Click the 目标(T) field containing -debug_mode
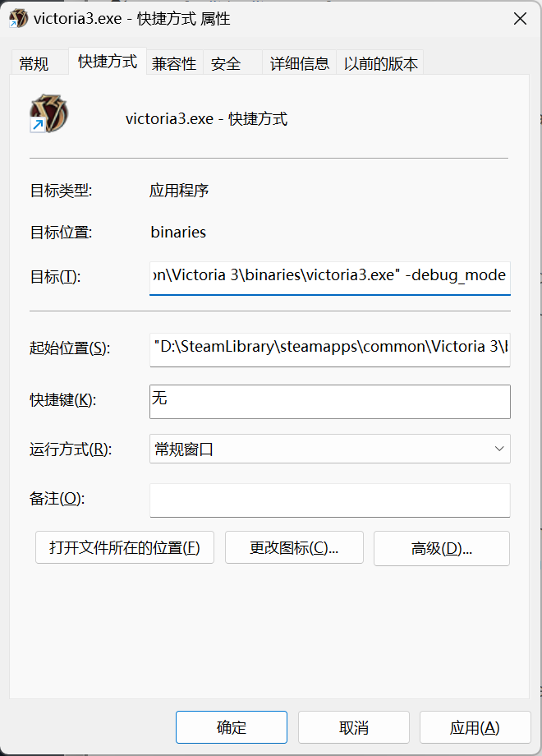Image resolution: width=542 pixels, height=756 pixels. [x=330, y=278]
